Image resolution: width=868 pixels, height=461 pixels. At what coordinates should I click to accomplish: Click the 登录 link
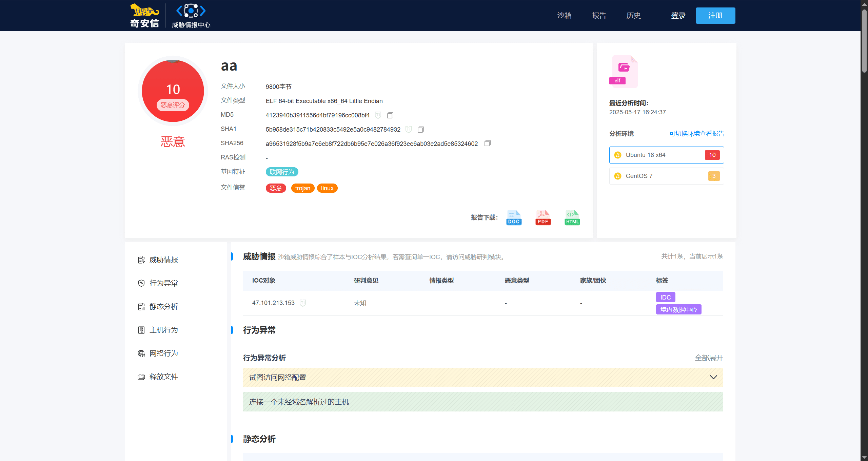(x=678, y=16)
